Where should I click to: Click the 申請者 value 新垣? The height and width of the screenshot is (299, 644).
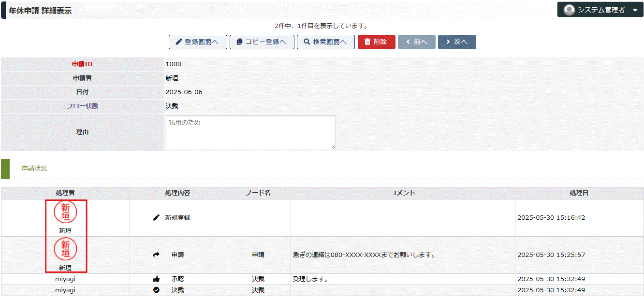(x=172, y=78)
